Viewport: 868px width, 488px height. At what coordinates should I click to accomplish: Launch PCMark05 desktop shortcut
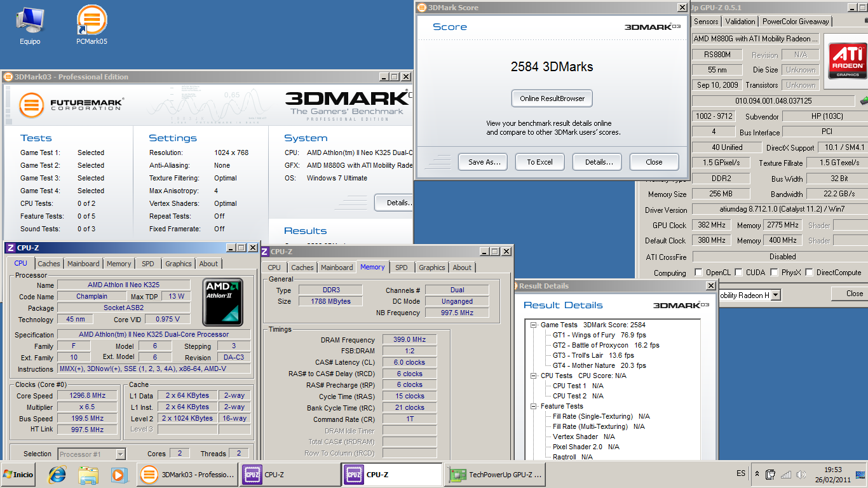[x=92, y=25]
